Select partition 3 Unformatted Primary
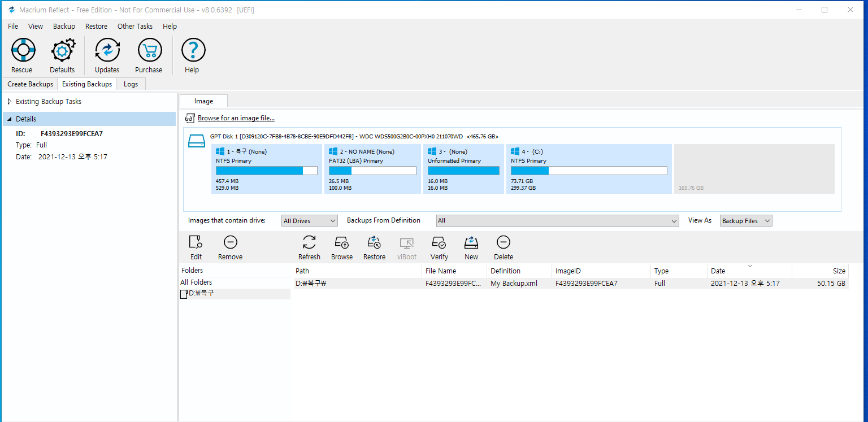Viewport: 868px width, 422px height. [463, 169]
